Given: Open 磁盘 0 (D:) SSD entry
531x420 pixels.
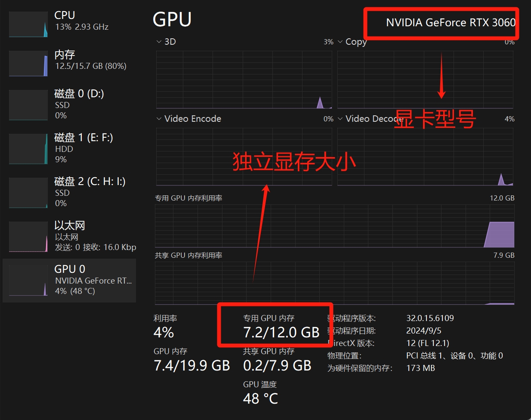Looking at the screenshot, I should (x=79, y=104).
